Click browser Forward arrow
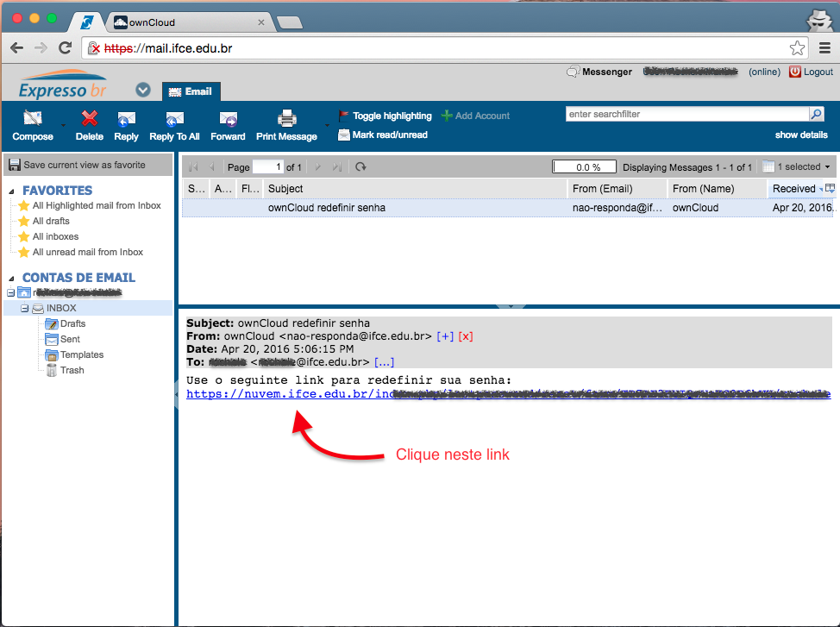The width and height of the screenshot is (840, 627). tap(41, 48)
